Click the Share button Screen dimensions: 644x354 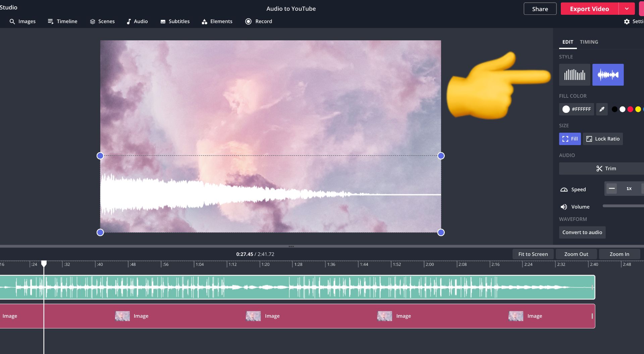click(x=540, y=9)
